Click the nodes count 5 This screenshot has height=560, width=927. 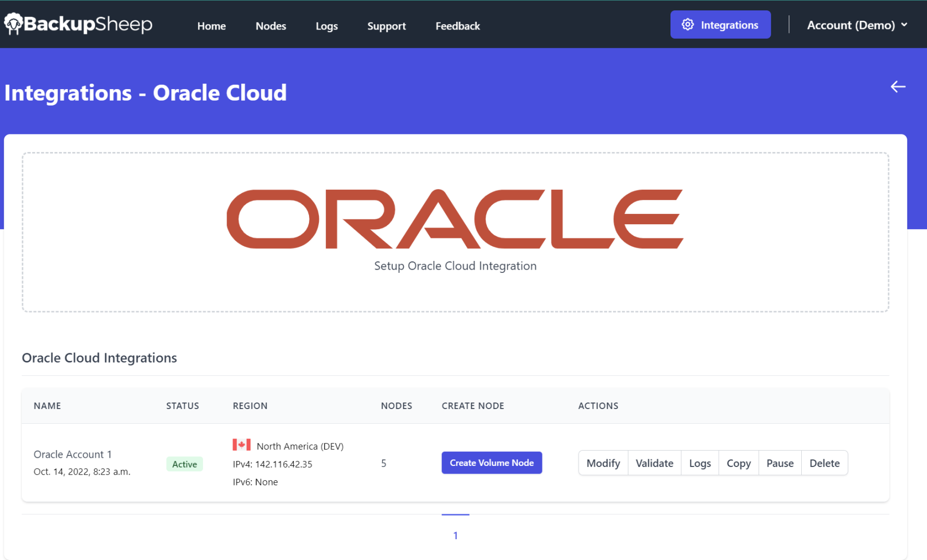pyautogui.click(x=384, y=463)
